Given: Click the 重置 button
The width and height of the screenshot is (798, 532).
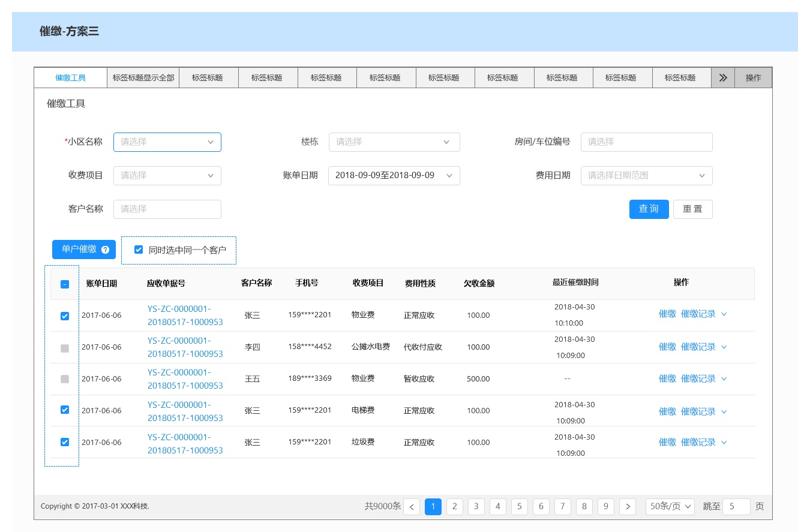Looking at the screenshot, I should 693,209.
